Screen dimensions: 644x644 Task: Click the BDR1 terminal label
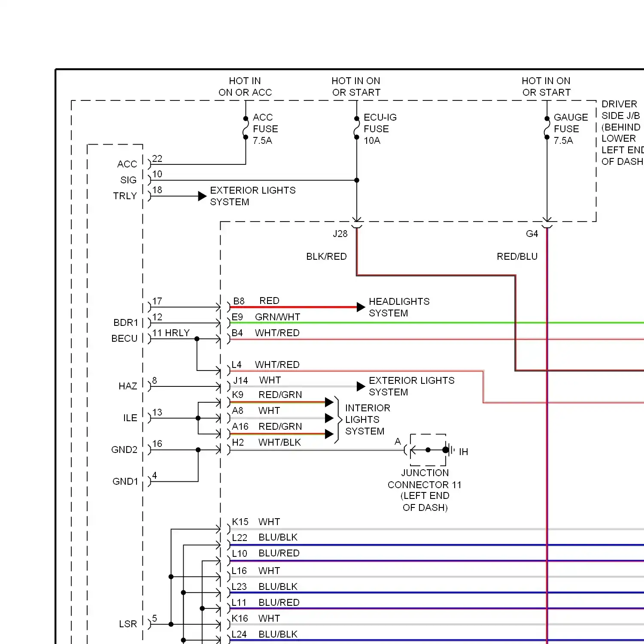(126, 322)
